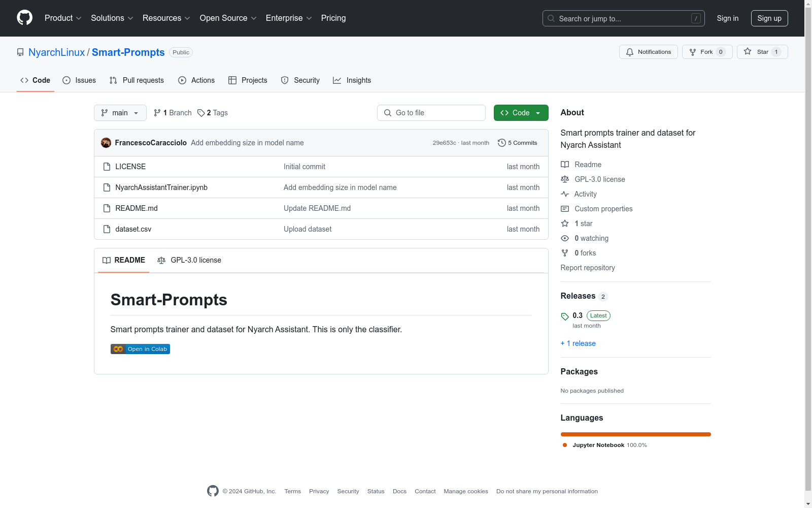Switch to the Issues tab

click(79, 80)
